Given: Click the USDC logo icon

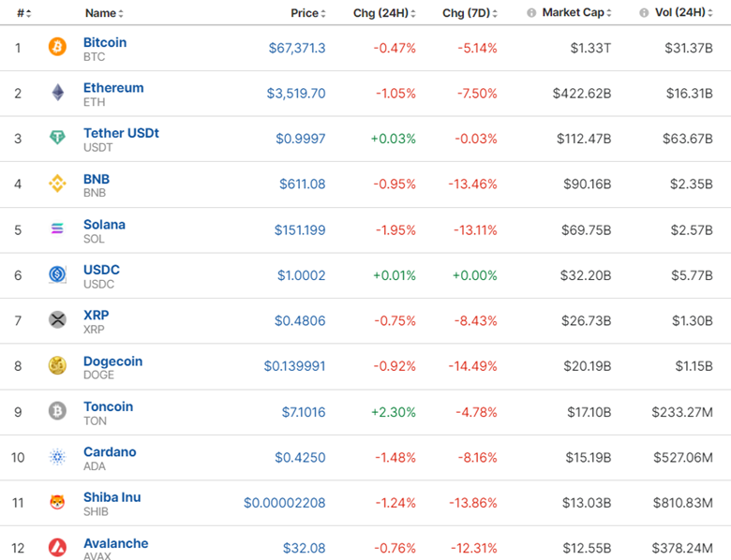Looking at the screenshot, I should pyautogui.click(x=57, y=274).
